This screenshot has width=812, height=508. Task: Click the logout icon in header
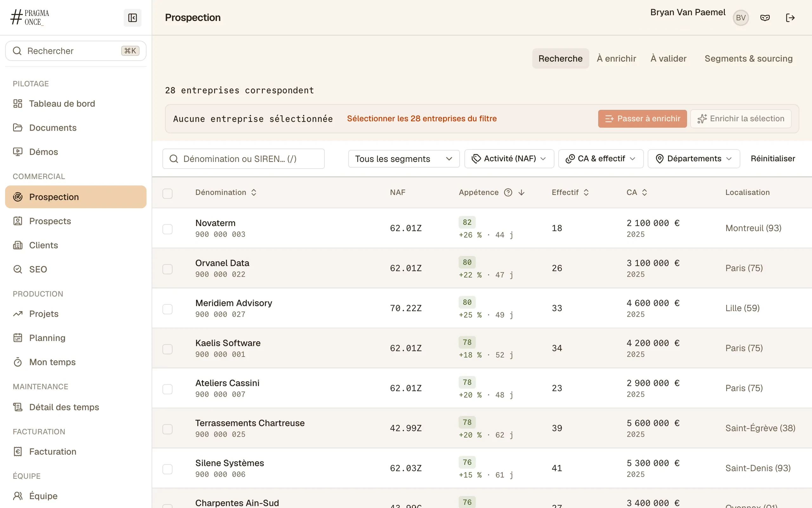(x=790, y=18)
